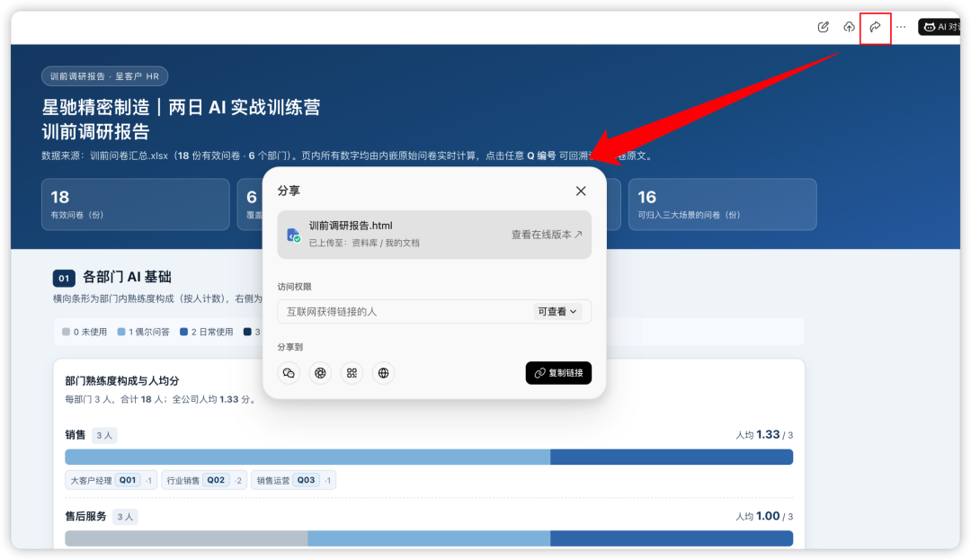This screenshot has height=560, width=971.
Task: Show the QR code share option
Action: tap(352, 373)
